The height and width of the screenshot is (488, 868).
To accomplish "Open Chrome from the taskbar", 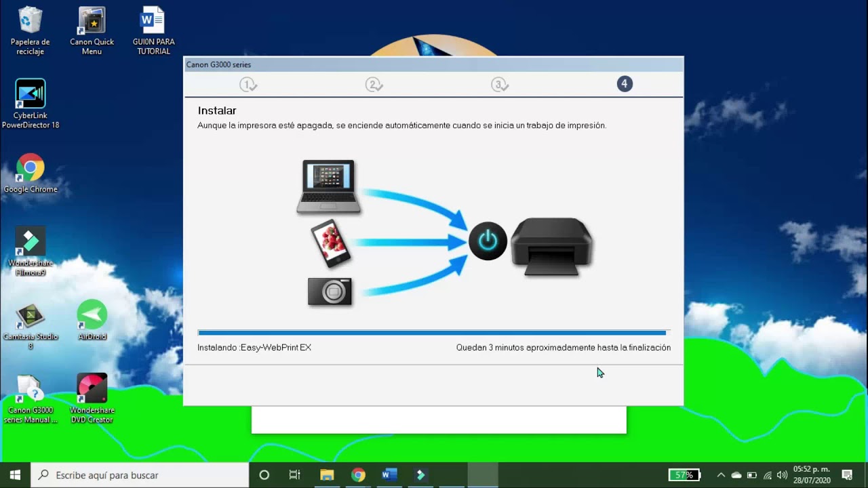I will pyautogui.click(x=358, y=475).
